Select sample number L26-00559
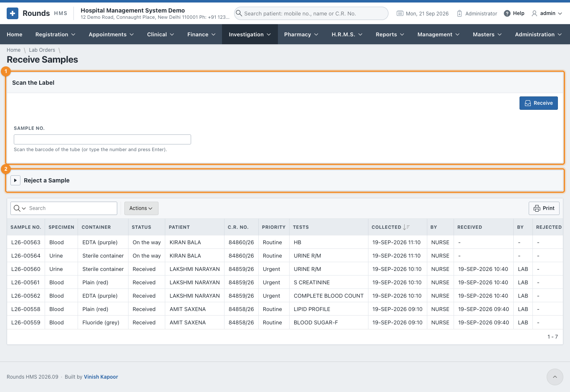Viewport: 570px width, 392px height. pyautogui.click(x=26, y=322)
